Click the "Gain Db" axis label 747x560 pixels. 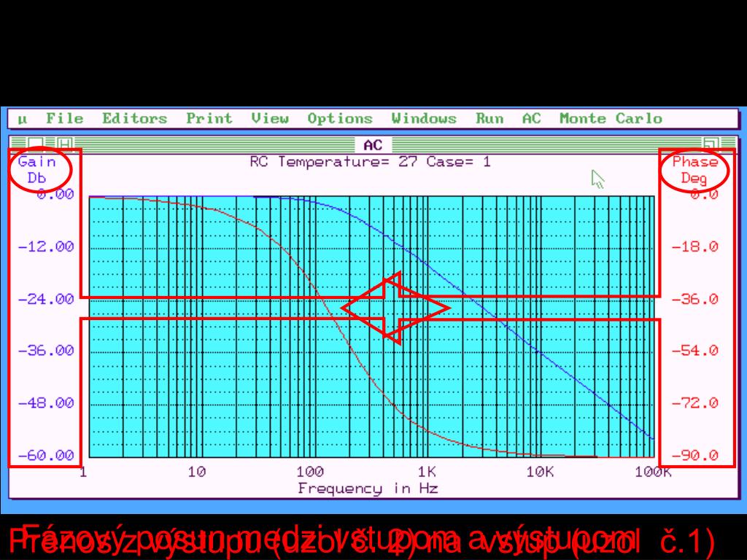(36, 169)
